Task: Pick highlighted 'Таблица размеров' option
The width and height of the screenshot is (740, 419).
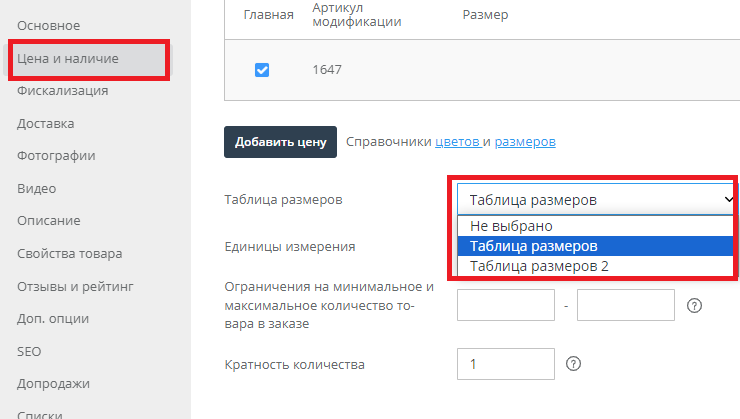Action: tap(533, 246)
